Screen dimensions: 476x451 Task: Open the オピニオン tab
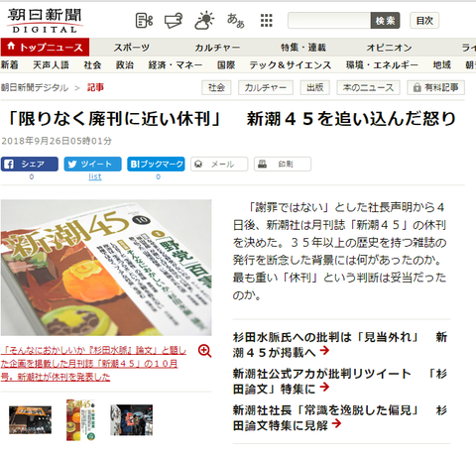389,48
